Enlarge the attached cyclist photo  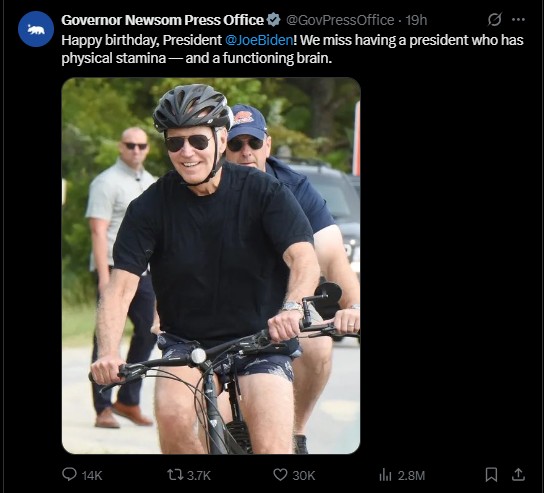[x=211, y=266]
